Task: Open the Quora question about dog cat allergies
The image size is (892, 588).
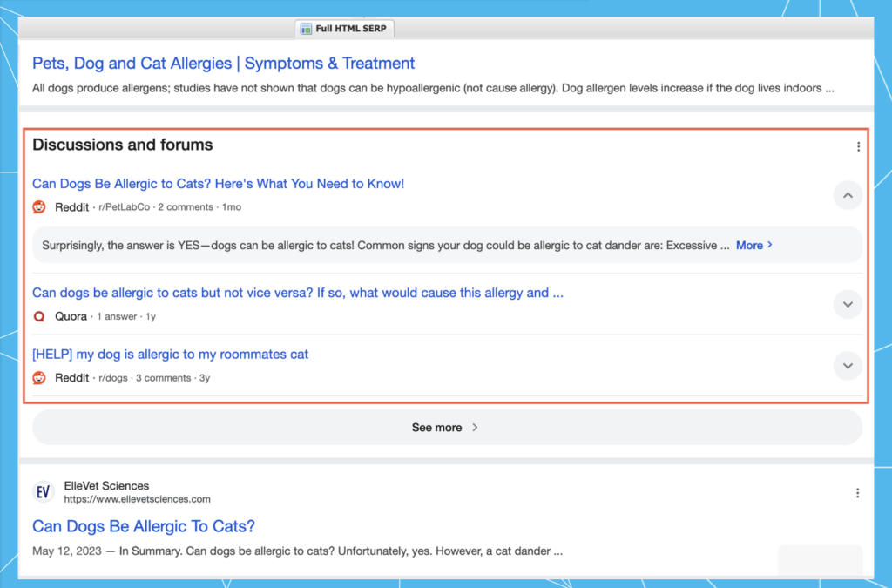Action: [x=296, y=293]
